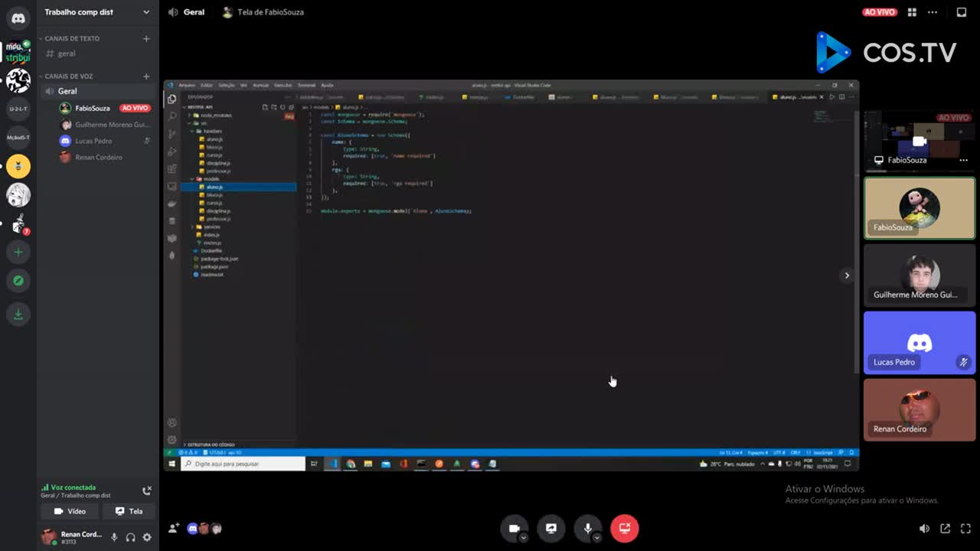Open microphone options dropdown arrow
The image size is (980, 551).
coord(597,537)
